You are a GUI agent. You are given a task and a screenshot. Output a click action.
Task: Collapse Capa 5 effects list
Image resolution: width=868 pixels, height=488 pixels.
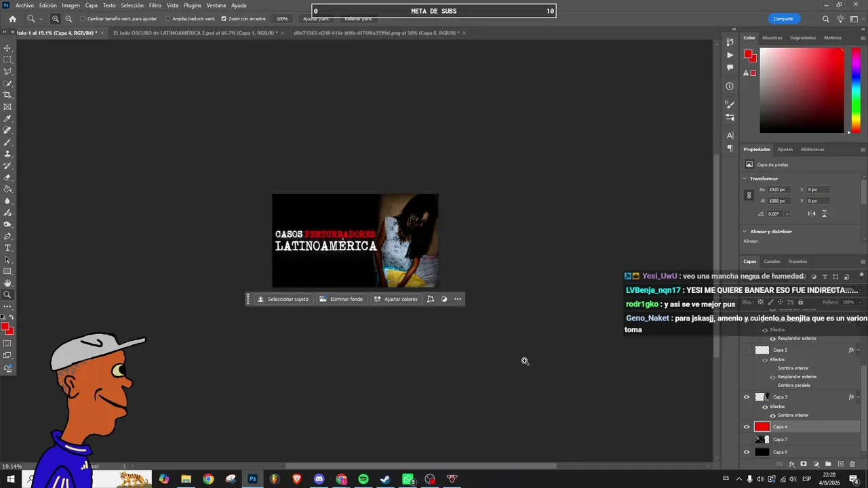click(858, 350)
